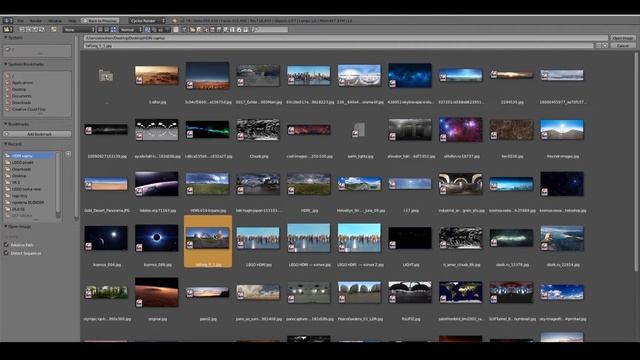Toggle text files filter
Image resolution: width=640 pixels, height=360 pixels.
(245, 29)
